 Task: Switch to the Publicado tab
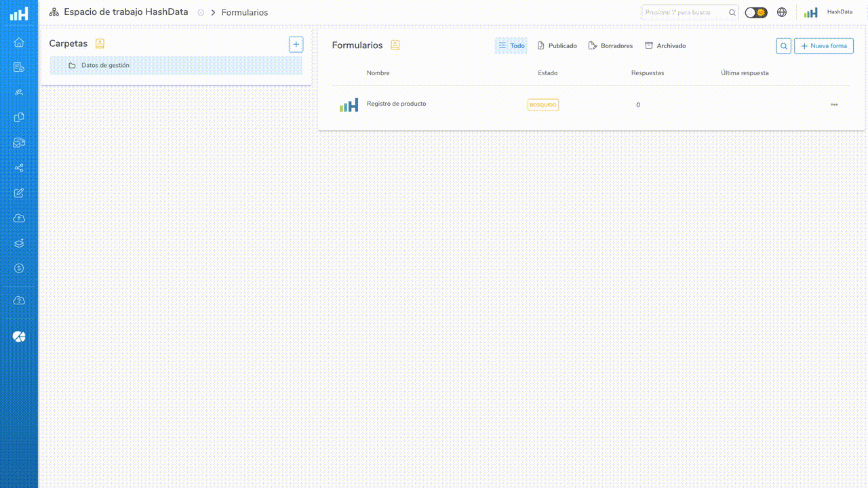[557, 46]
